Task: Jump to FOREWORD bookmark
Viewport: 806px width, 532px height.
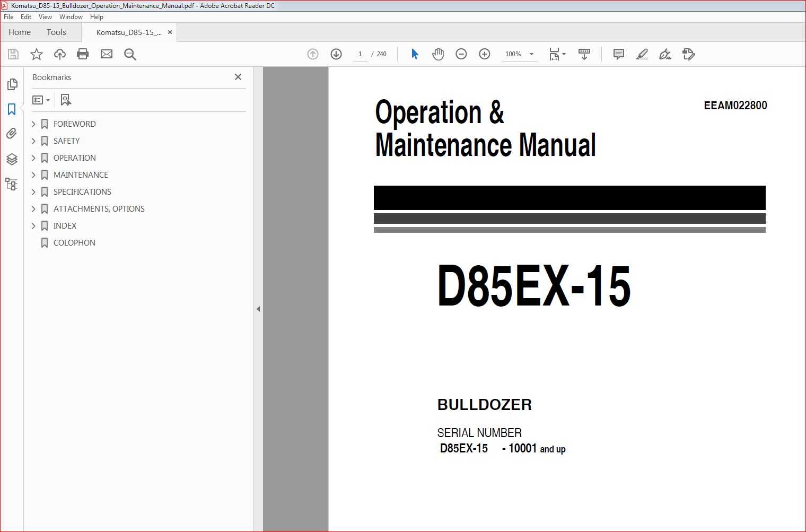Action: coord(74,124)
